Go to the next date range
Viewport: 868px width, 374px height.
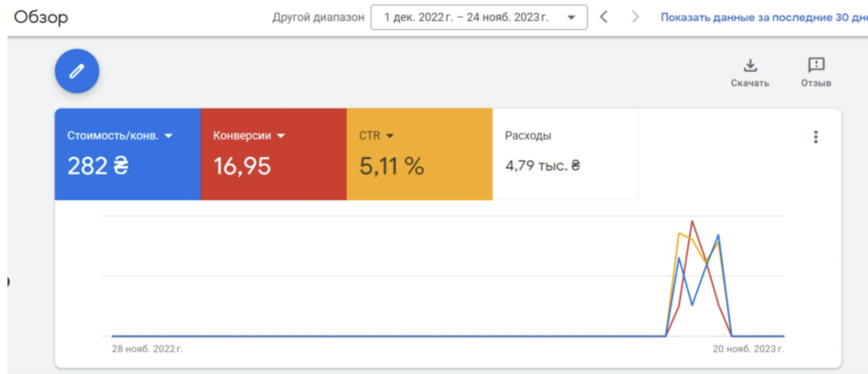[635, 17]
